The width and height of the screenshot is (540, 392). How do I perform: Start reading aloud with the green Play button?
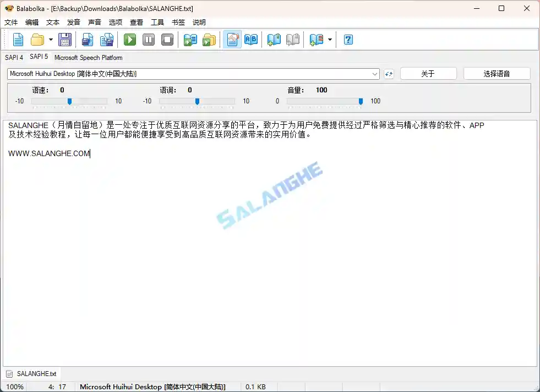130,40
